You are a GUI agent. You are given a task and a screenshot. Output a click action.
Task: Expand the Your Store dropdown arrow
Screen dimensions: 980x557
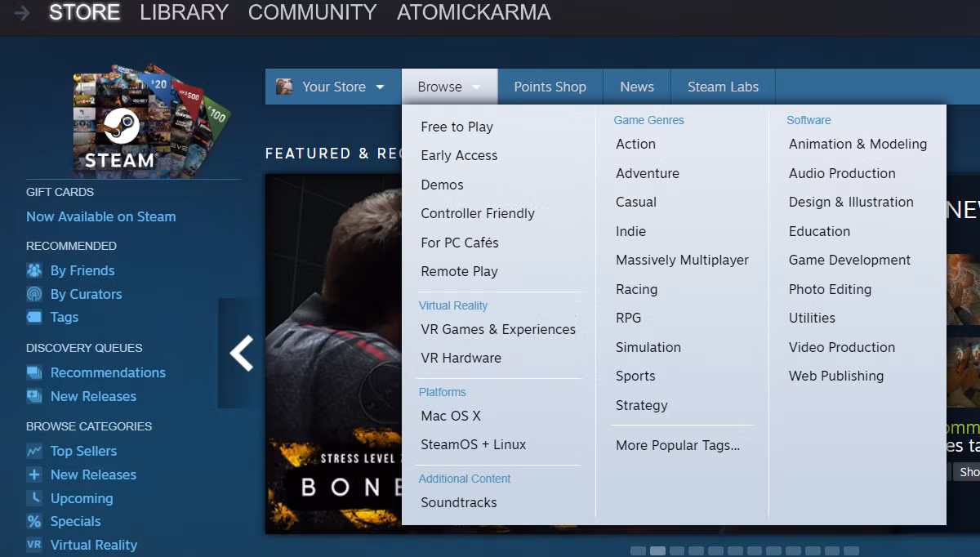(380, 87)
